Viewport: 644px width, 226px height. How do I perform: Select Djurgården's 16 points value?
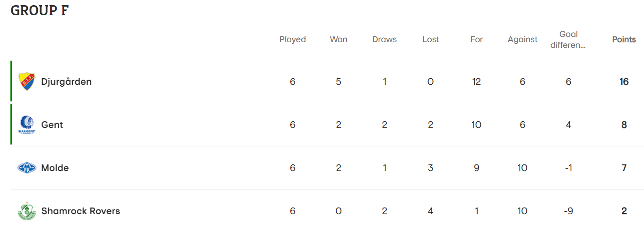[624, 81]
